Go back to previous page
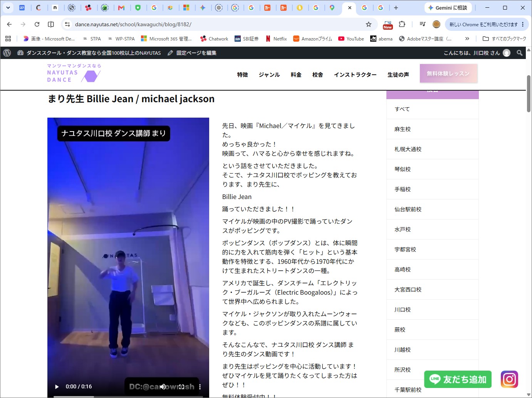This screenshot has width=532, height=398. (9, 24)
